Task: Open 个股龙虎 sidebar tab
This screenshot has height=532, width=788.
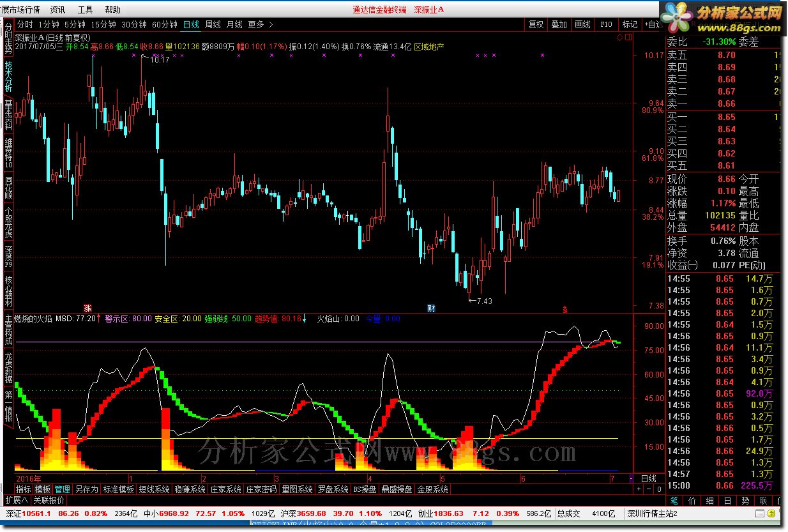Action: coord(8,222)
